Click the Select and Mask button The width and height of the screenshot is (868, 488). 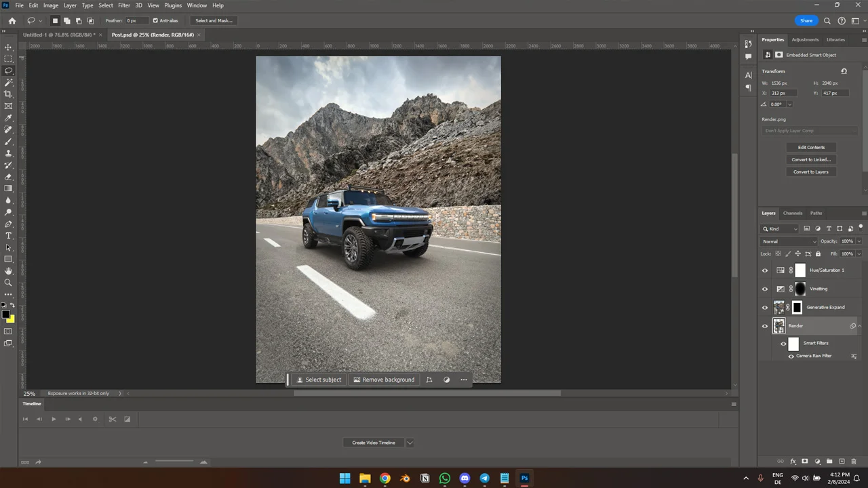tap(213, 20)
